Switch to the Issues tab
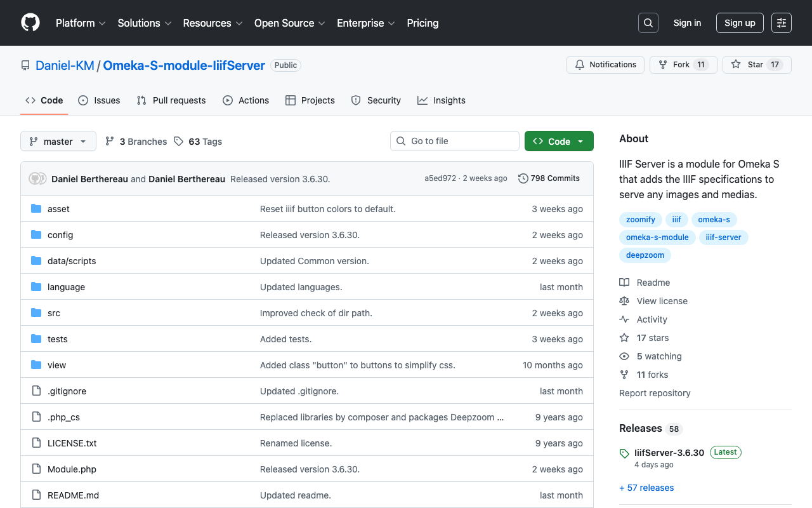812x508 pixels. (99, 100)
